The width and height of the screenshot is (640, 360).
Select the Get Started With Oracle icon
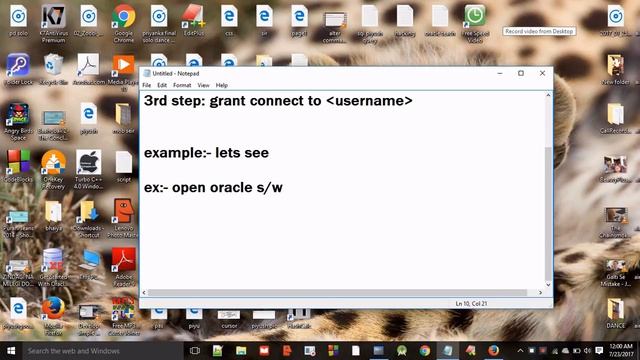[53, 267]
